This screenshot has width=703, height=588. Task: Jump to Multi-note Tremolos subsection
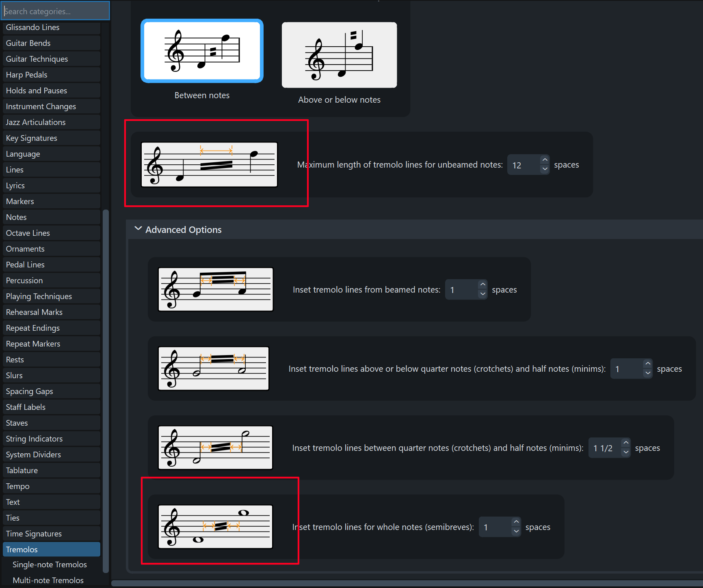point(48,580)
